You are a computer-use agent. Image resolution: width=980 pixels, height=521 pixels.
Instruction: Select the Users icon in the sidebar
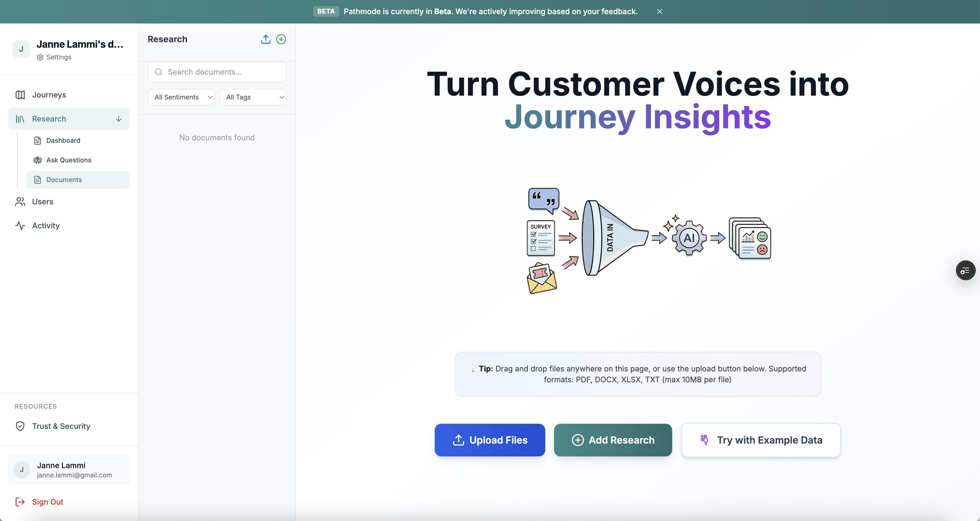click(20, 202)
